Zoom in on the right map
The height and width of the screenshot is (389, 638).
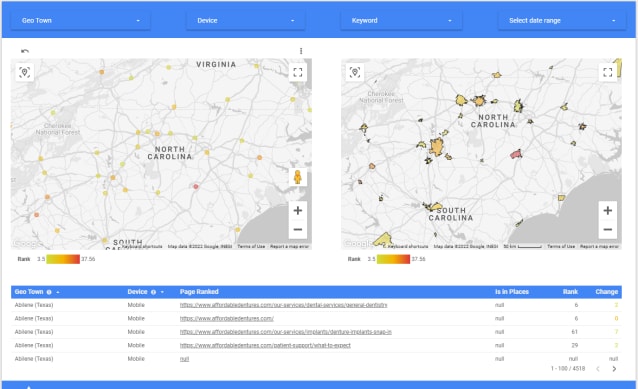point(608,210)
